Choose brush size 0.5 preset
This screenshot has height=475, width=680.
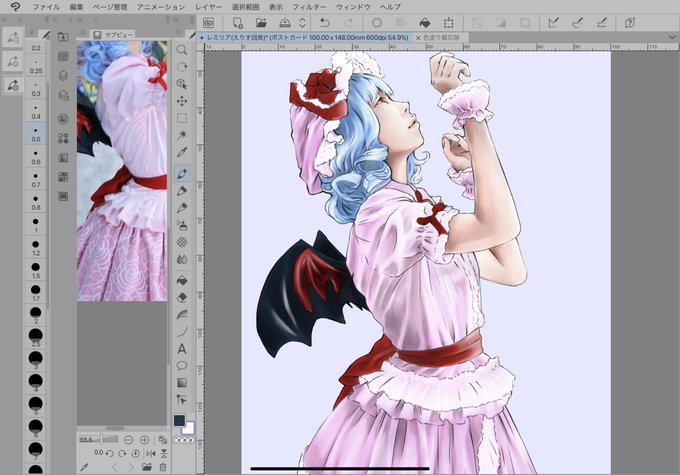36,133
